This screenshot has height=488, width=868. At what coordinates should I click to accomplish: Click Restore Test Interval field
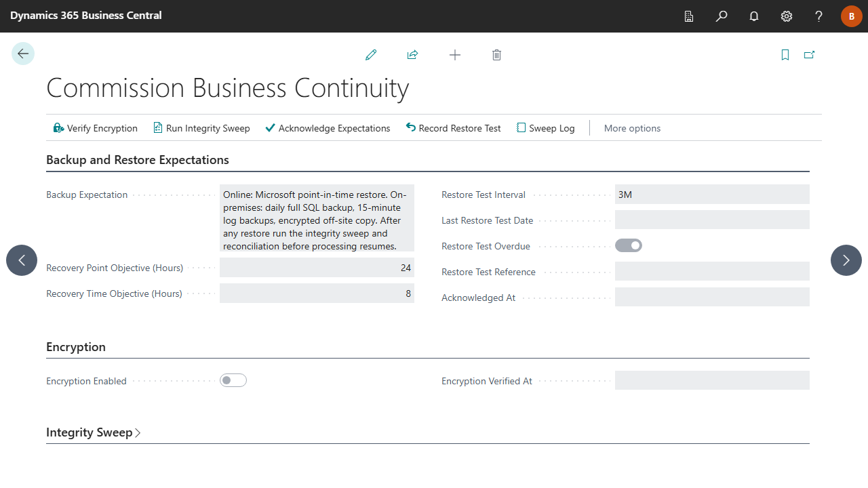[712, 195]
